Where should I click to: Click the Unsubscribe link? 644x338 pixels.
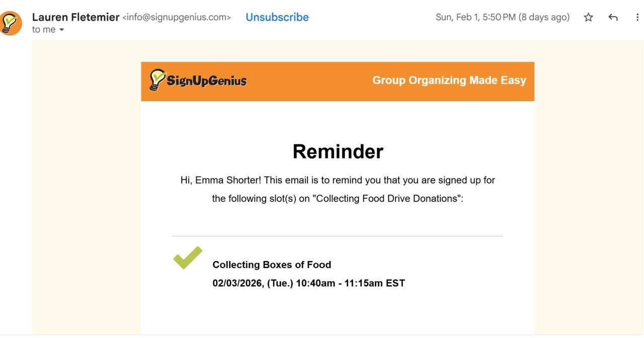277,17
